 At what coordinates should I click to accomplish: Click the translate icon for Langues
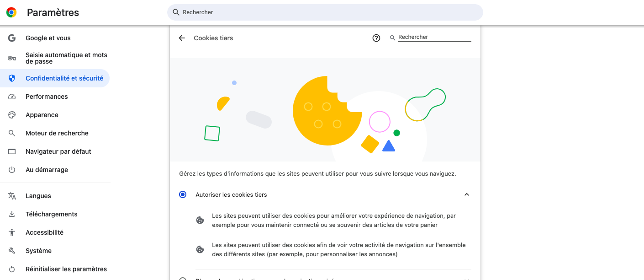tap(12, 196)
